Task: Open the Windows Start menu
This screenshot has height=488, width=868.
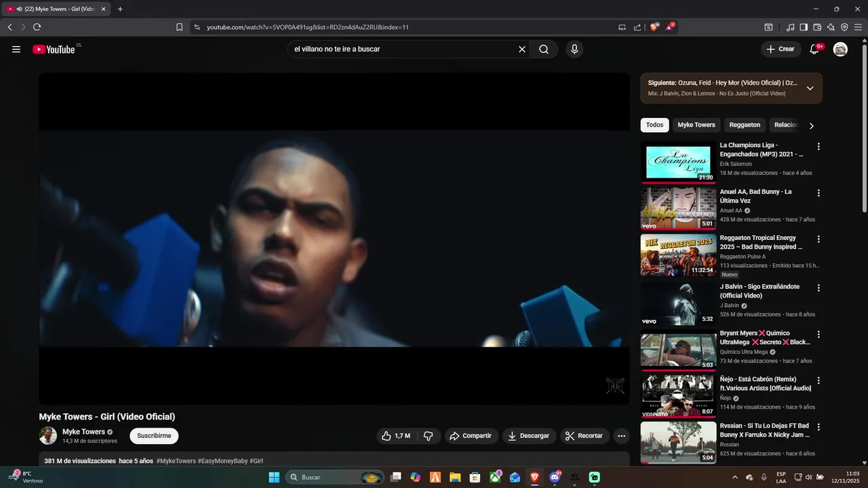Action: tap(274, 477)
